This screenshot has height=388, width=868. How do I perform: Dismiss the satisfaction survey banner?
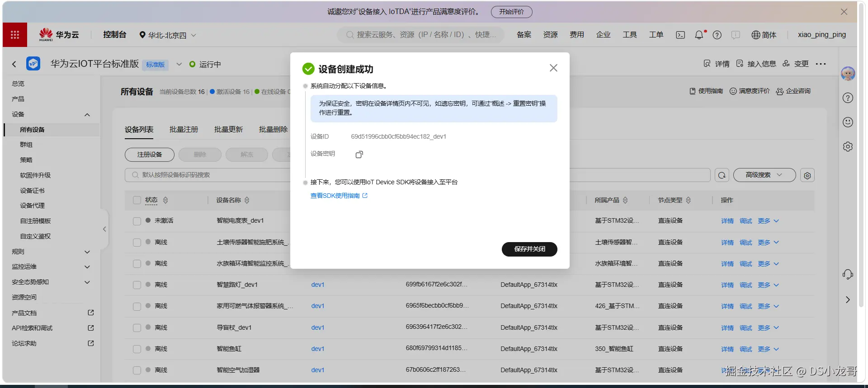click(844, 12)
